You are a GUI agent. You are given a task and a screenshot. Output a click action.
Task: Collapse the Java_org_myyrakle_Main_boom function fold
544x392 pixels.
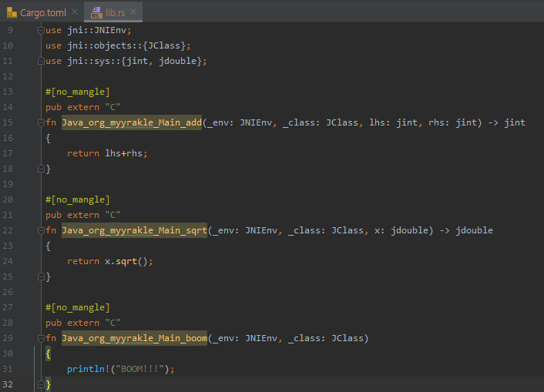41,338
